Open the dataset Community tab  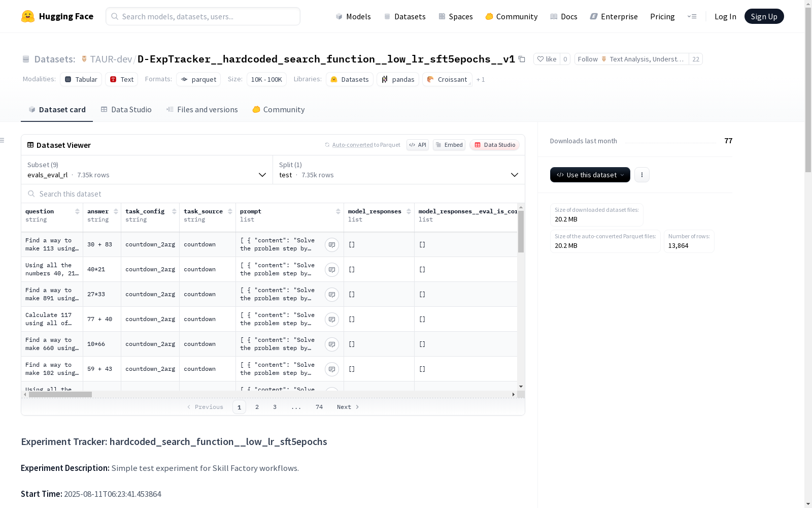click(x=278, y=110)
